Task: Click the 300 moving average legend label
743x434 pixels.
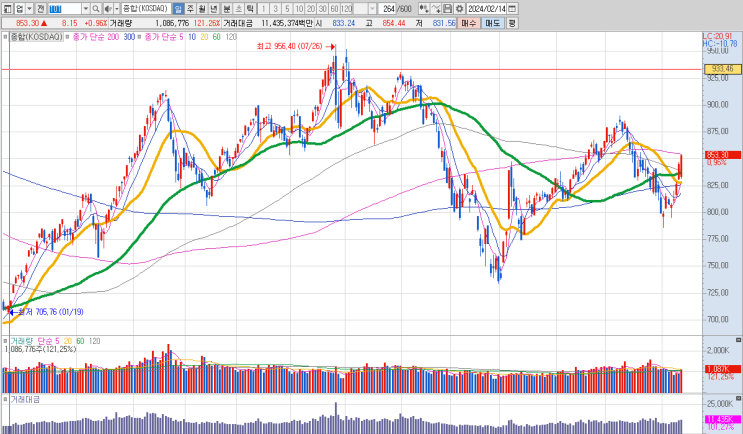Action: tap(129, 37)
